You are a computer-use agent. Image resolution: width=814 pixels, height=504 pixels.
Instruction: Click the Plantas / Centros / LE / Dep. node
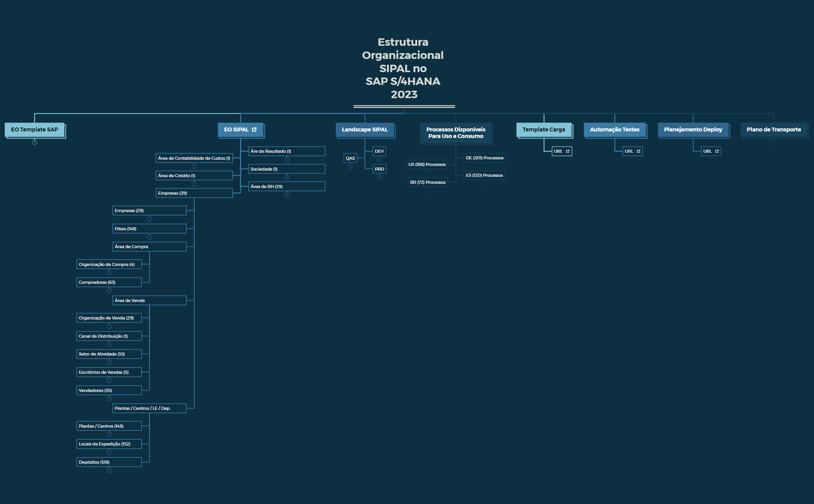[x=149, y=408]
